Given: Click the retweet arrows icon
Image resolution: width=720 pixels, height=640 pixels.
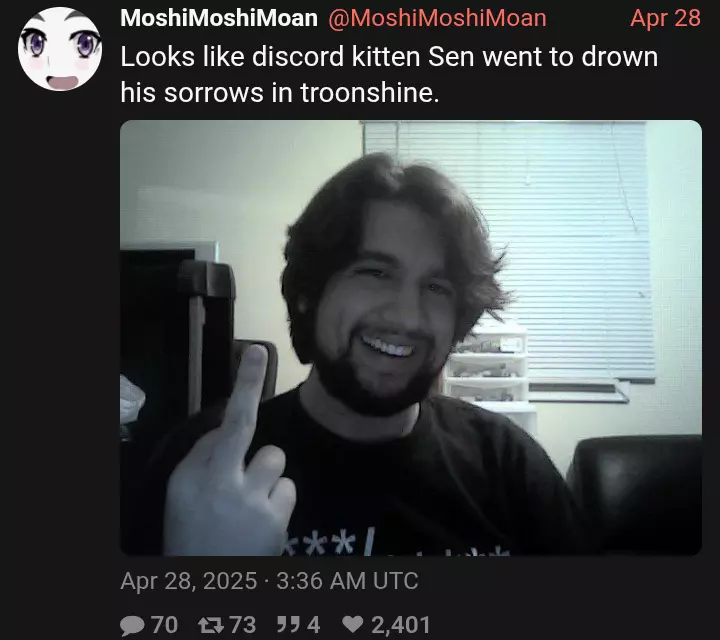Looking at the screenshot, I should click(211, 625).
